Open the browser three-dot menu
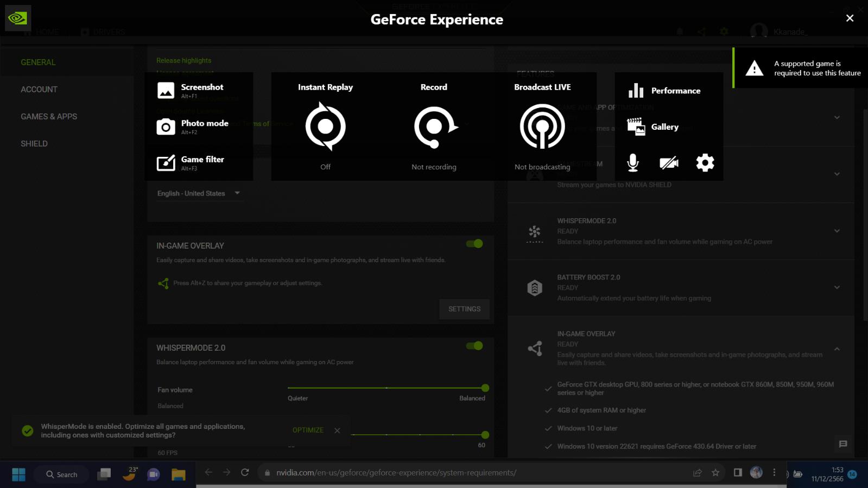Viewport: 868px width, 488px height. tap(774, 472)
